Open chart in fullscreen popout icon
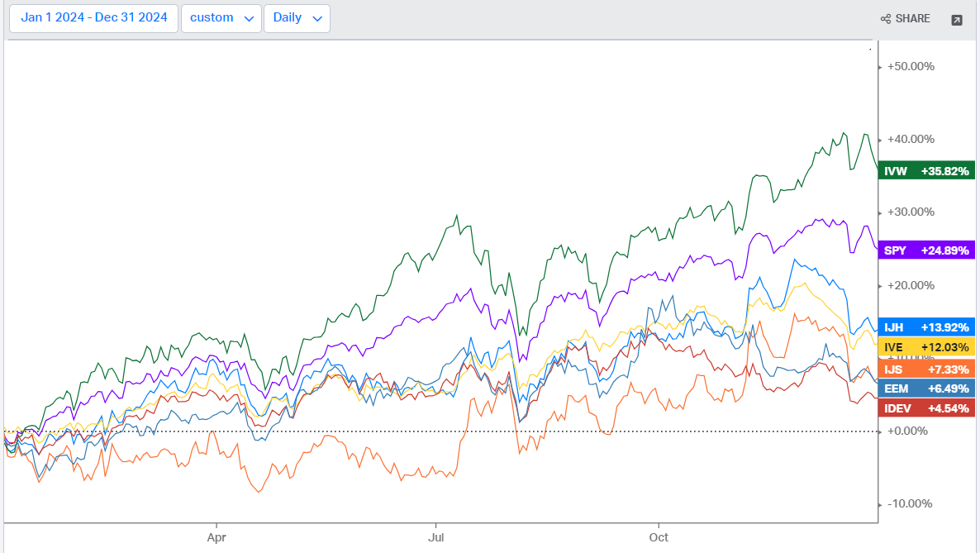 (957, 19)
